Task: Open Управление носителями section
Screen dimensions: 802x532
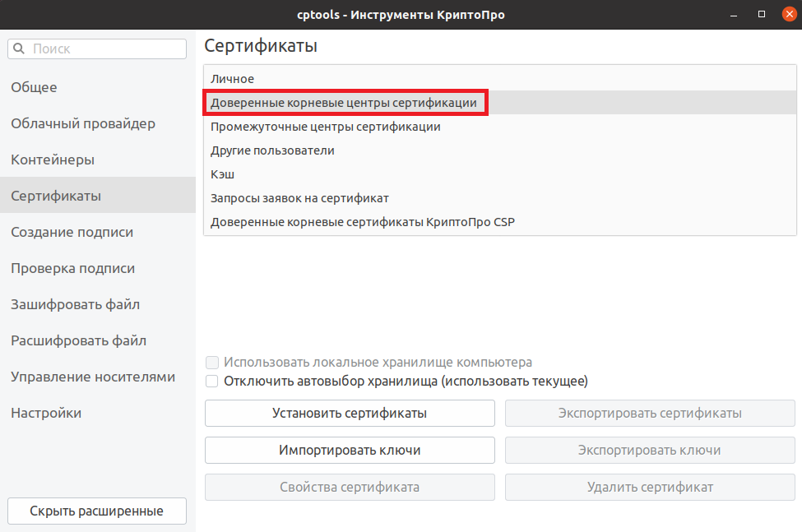Action: coord(93,377)
